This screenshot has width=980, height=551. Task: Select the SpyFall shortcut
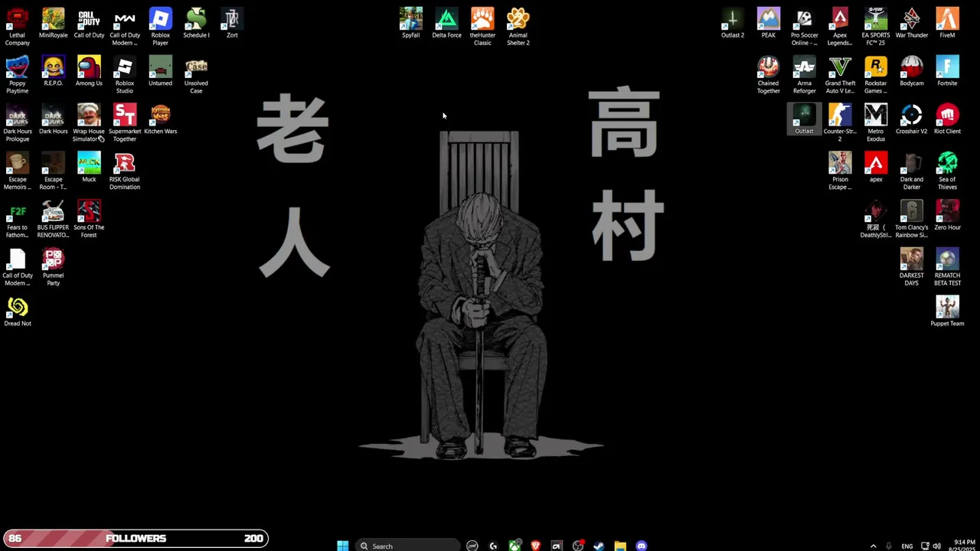click(411, 23)
